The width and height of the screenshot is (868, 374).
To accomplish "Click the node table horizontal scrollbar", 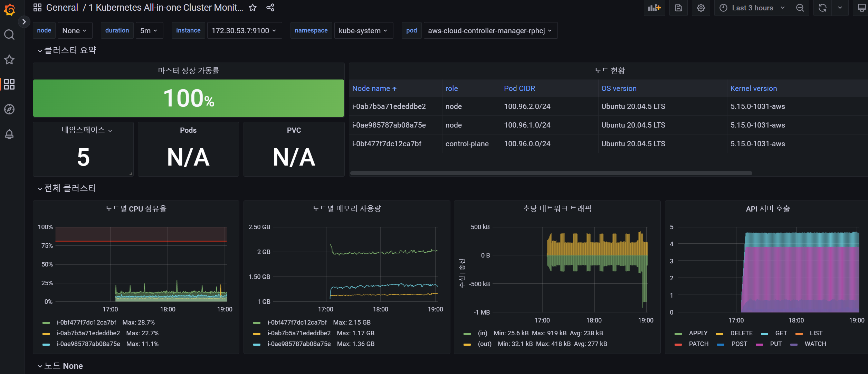I will point(551,173).
